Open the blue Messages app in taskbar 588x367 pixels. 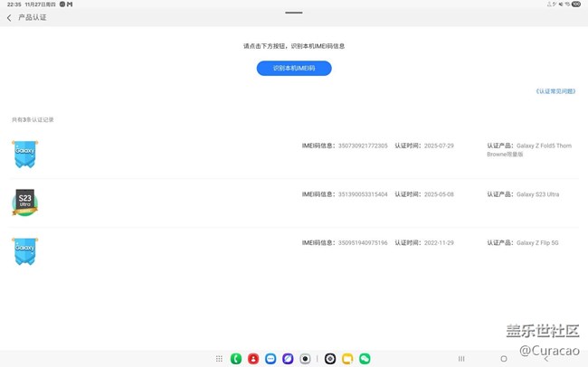[x=270, y=359]
